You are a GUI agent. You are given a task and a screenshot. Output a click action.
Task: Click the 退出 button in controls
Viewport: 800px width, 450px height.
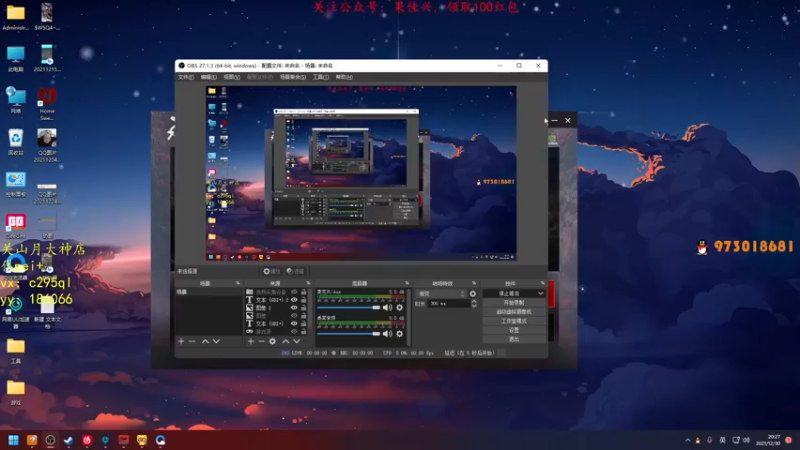514,339
